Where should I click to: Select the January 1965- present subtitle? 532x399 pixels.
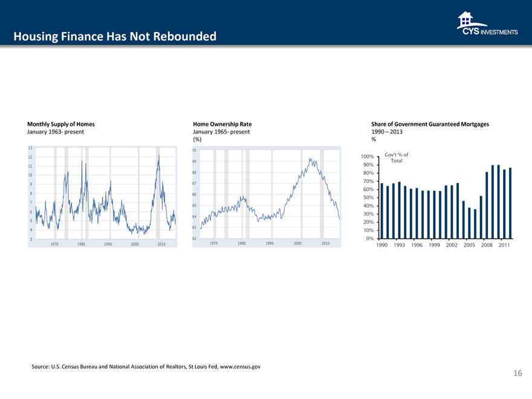221,132
